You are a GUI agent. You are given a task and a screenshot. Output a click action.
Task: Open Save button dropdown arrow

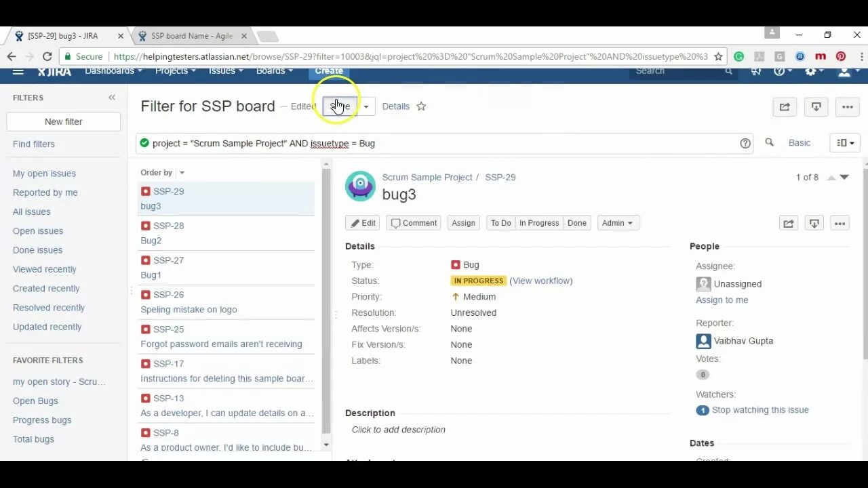366,106
